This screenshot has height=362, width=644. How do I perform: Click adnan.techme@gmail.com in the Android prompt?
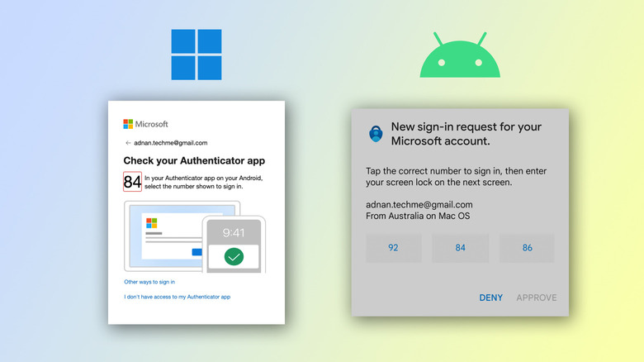pyautogui.click(x=419, y=204)
